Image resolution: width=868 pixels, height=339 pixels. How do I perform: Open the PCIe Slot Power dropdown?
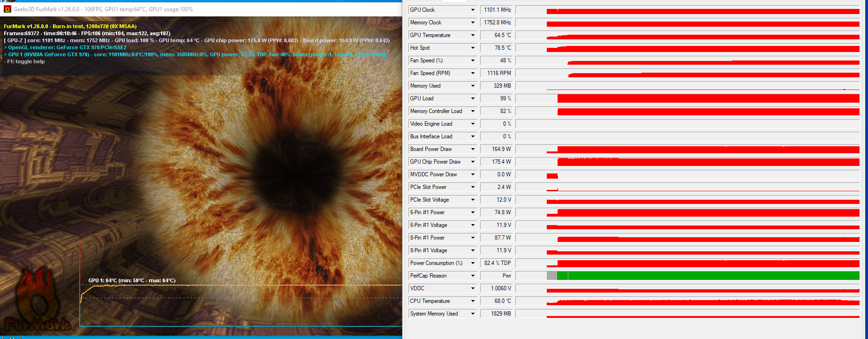coord(473,187)
